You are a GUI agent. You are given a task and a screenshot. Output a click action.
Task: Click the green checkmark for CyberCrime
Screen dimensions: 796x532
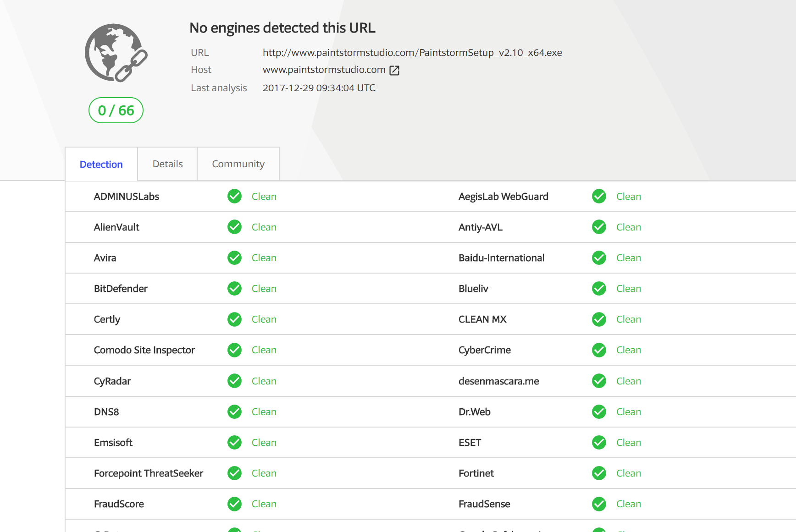pyautogui.click(x=599, y=350)
